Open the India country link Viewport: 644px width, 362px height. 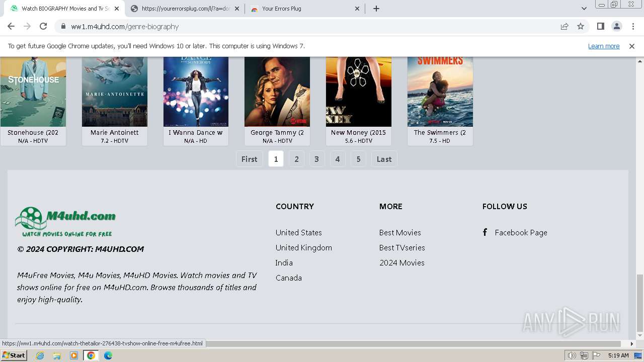coord(284,263)
